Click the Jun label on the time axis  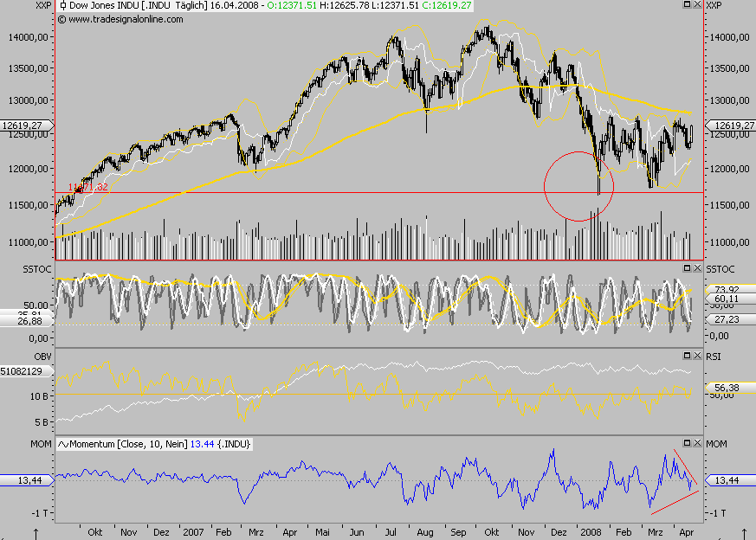tap(357, 532)
